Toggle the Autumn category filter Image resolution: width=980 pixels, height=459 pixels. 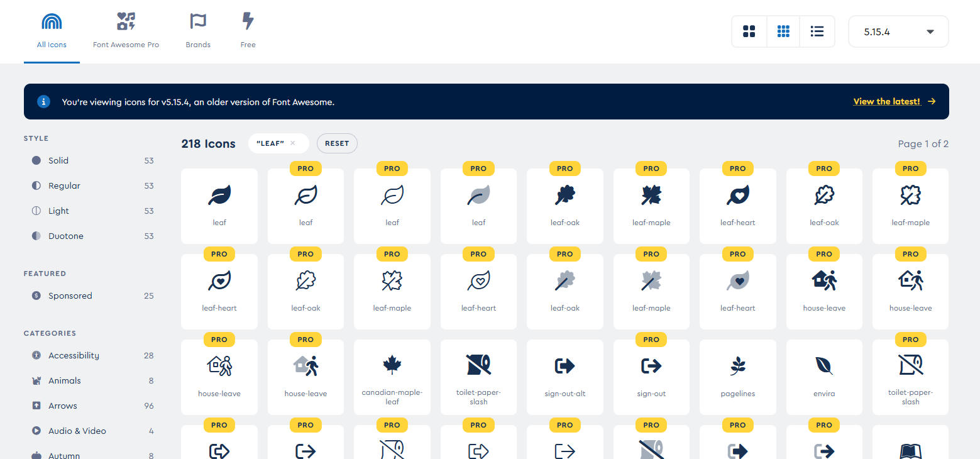(x=92, y=454)
